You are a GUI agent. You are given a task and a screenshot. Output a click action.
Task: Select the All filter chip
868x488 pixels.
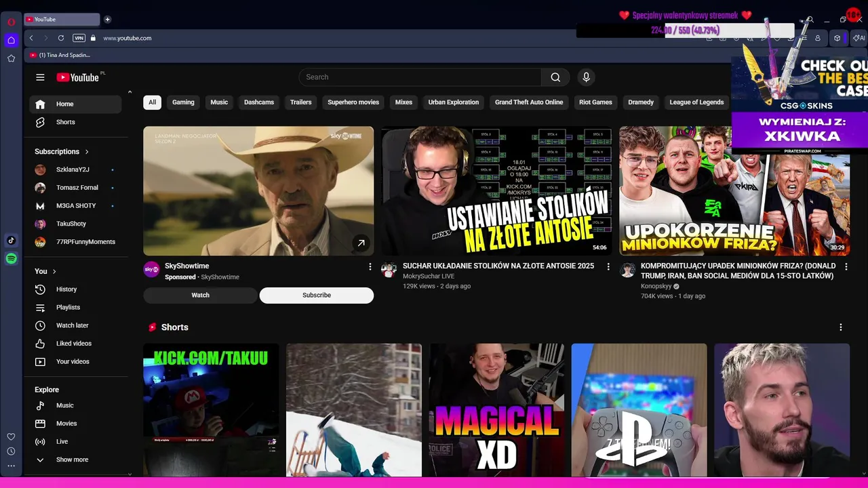pyautogui.click(x=152, y=102)
